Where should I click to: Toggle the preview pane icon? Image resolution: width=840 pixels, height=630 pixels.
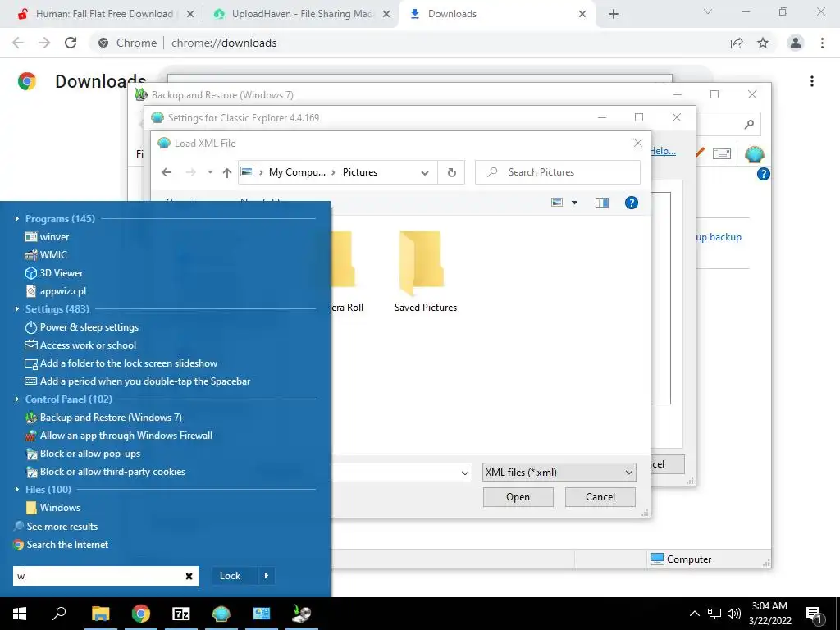602,203
